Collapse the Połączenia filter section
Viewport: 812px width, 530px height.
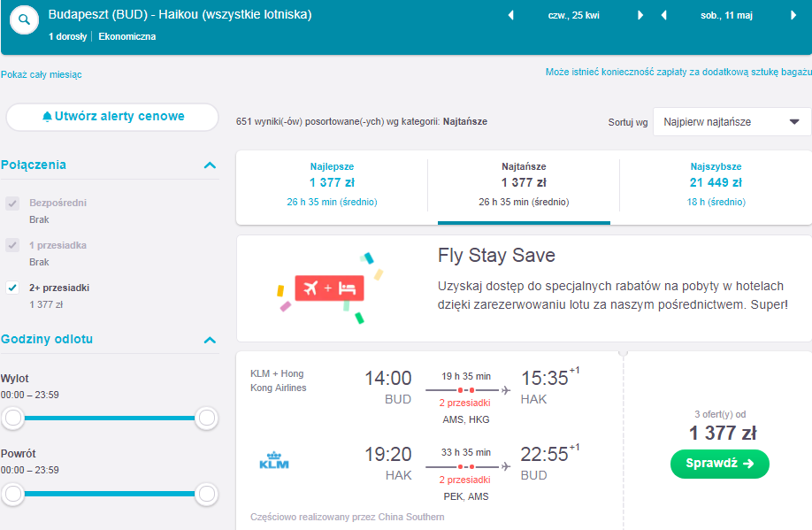pos(210,165)
